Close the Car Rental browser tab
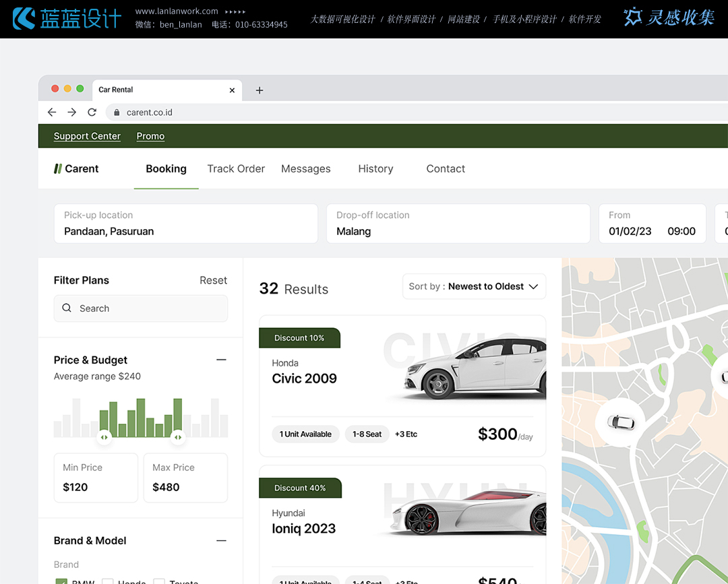Image resolution: width=728 pixels, height=584 pixels. [232, 90]
